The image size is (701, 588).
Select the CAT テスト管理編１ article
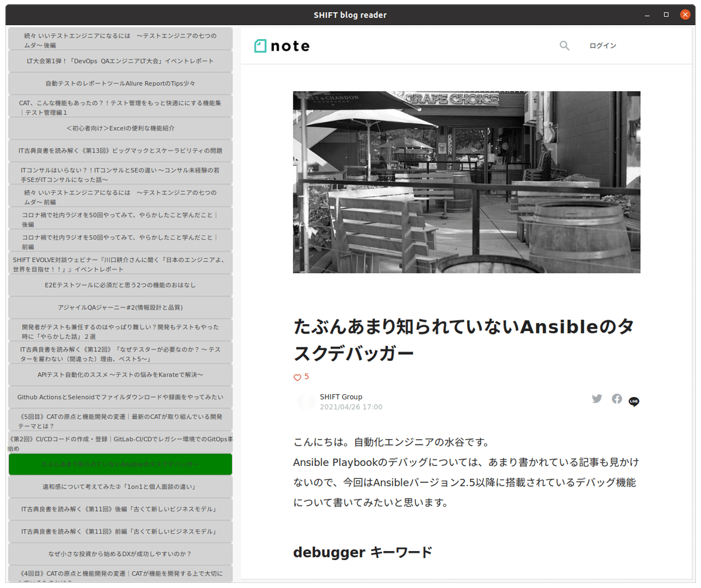pos(120,106)
